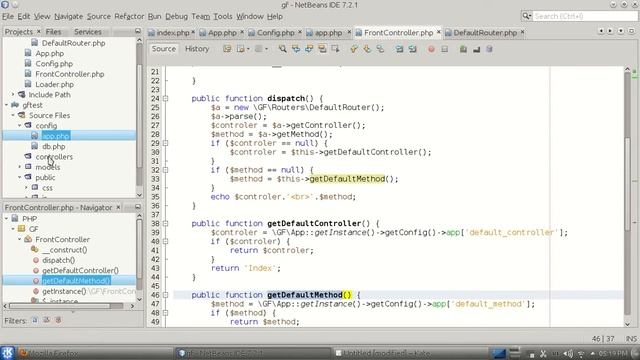Open the KDE application launcher
The height and width of the screenshot is (360, 640).
(x=7, y=353)
